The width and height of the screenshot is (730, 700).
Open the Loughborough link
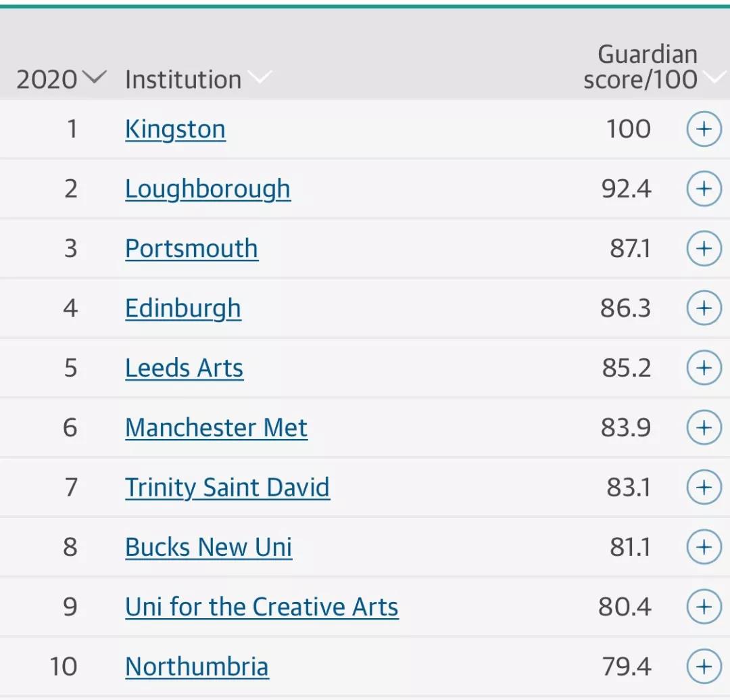[208, 189]
